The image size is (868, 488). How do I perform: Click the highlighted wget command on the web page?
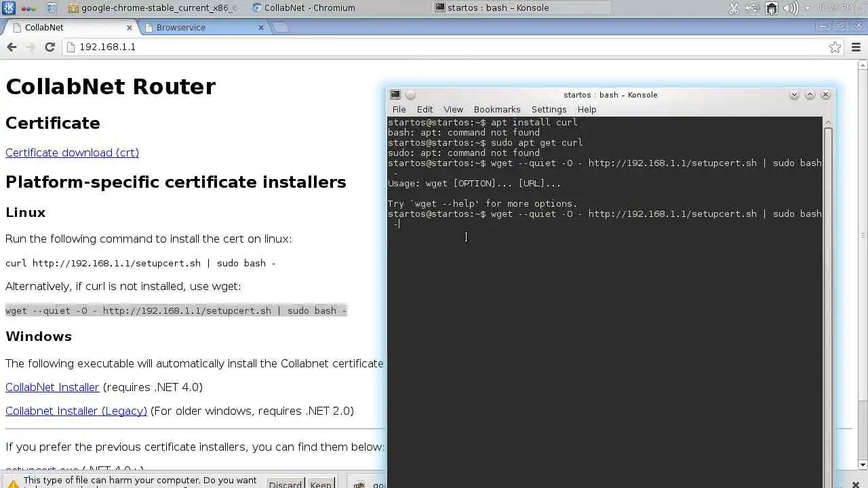[176, 310]
